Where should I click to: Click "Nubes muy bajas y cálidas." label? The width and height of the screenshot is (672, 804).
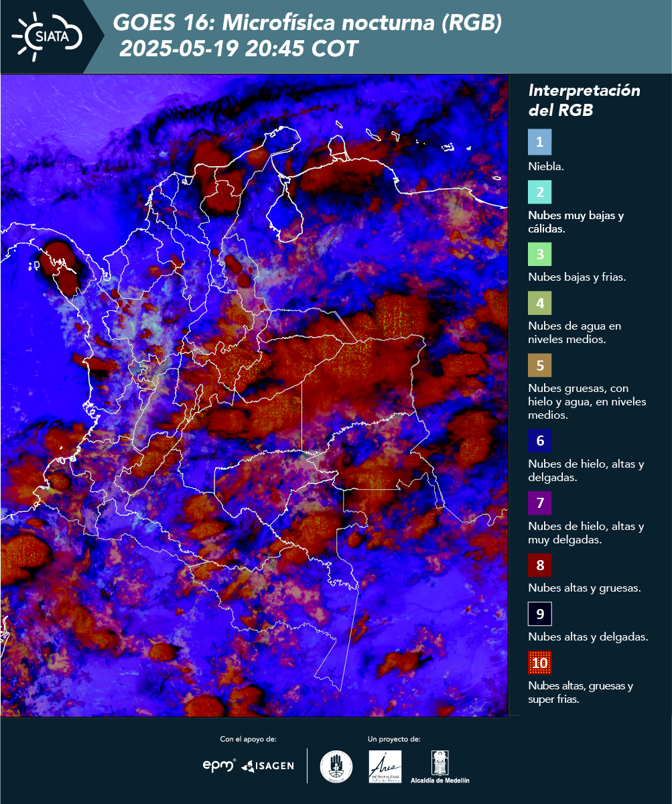click(576, 222)
